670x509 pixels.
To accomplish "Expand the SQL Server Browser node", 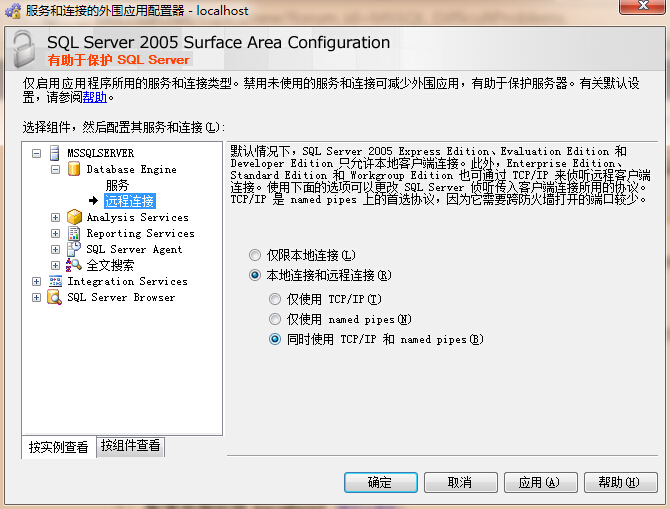I will point(37,297).
